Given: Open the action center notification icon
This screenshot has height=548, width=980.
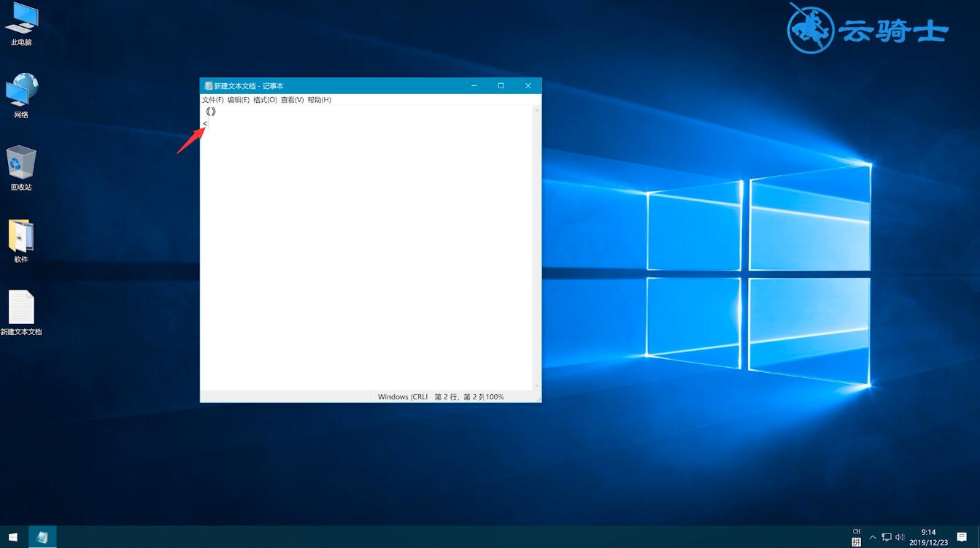Looking at the screenshot, I should pos(962,537).
